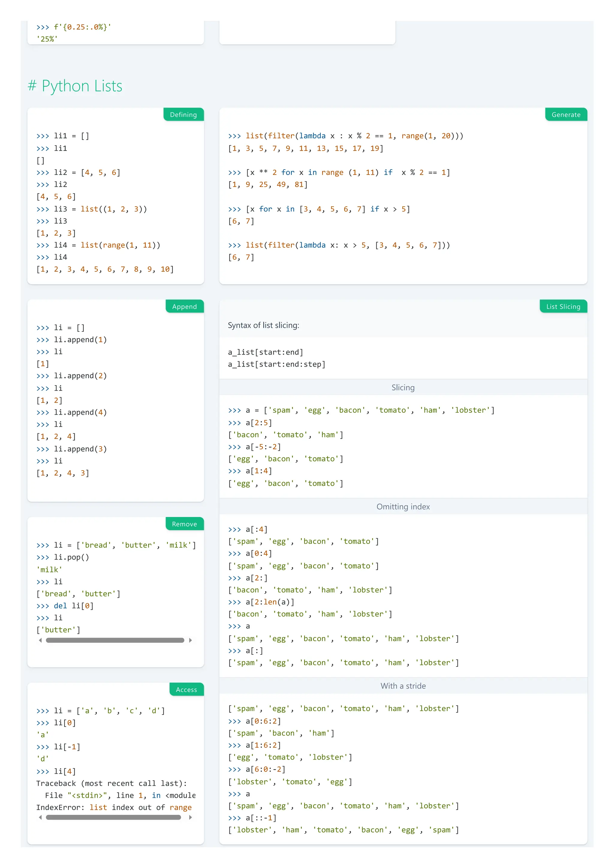
Task: Click the With a stride subsection header
Action: (x=403, y=685)
